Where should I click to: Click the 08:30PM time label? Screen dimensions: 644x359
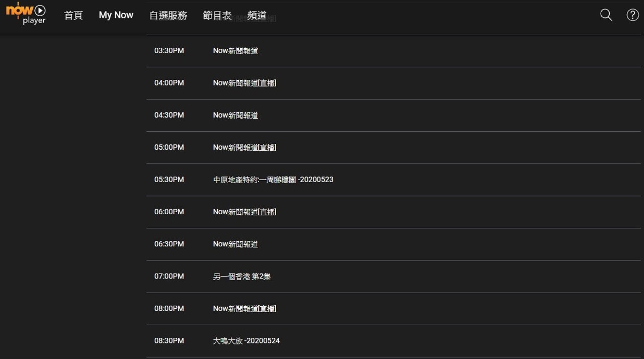click(169, 340)
